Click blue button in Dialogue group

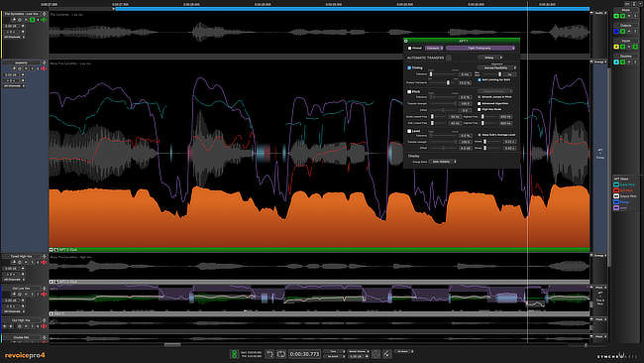pyautogui.click(x=616, y=31)
